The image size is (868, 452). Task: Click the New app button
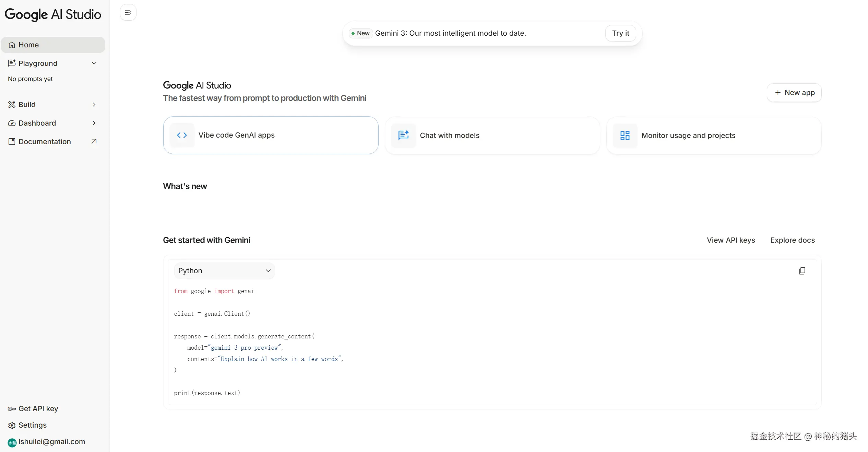[794, 93]
